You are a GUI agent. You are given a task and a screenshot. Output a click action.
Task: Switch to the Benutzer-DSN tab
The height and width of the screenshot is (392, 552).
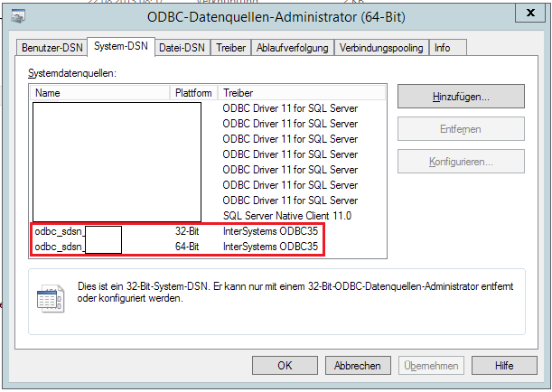(51, 48)
